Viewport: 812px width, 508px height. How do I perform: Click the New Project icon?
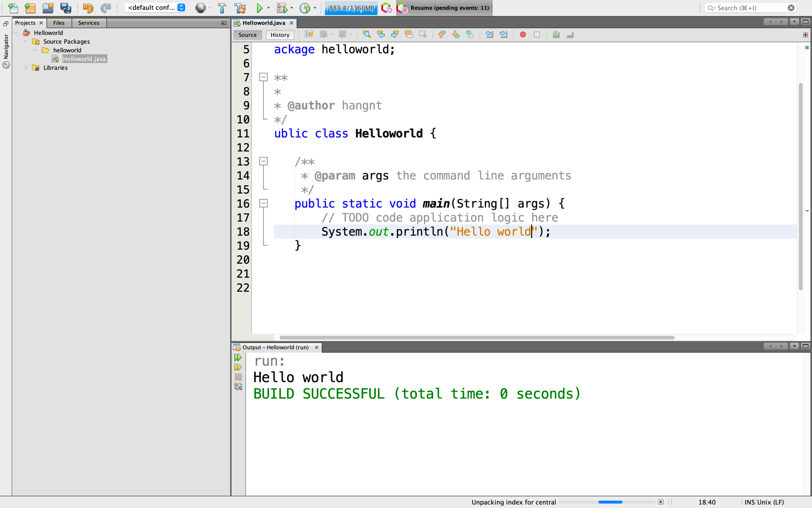click(30, 8)
